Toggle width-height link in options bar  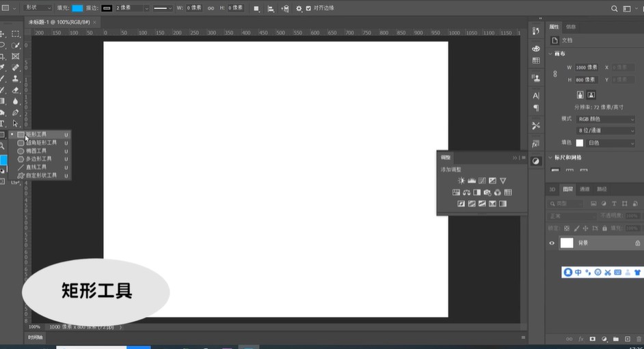pos(211,8)
